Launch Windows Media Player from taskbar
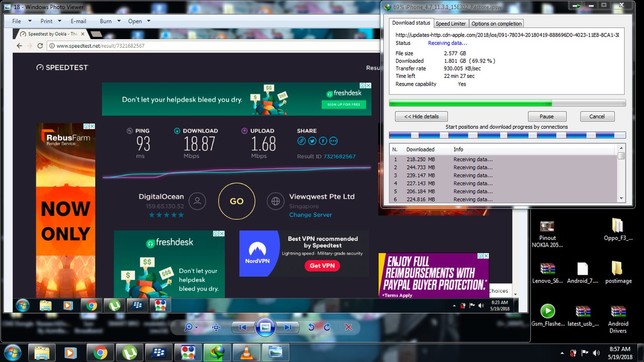This screenshot has width=644, height=362. [x=70, y=352]
